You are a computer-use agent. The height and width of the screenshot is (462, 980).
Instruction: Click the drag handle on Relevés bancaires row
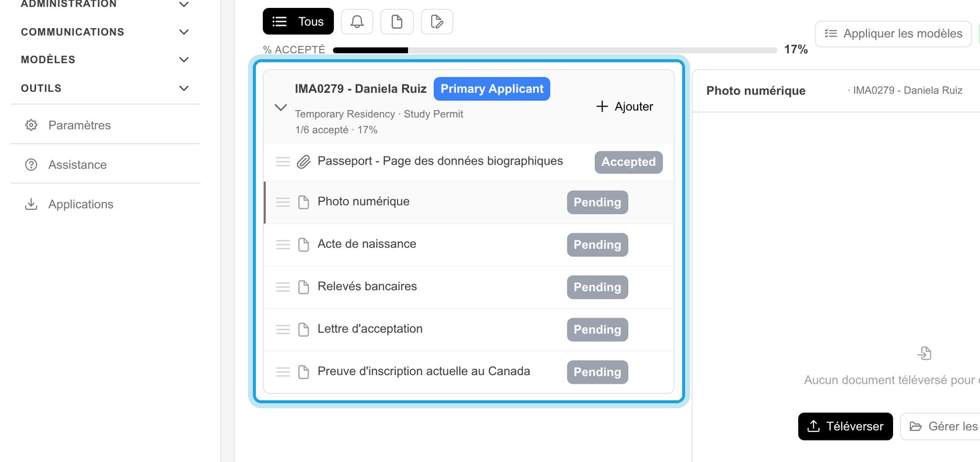point(283,287)
